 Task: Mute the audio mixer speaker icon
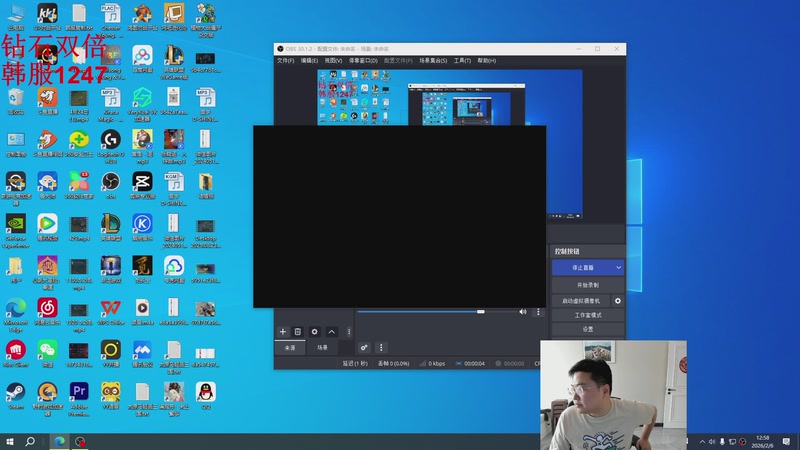523,312
